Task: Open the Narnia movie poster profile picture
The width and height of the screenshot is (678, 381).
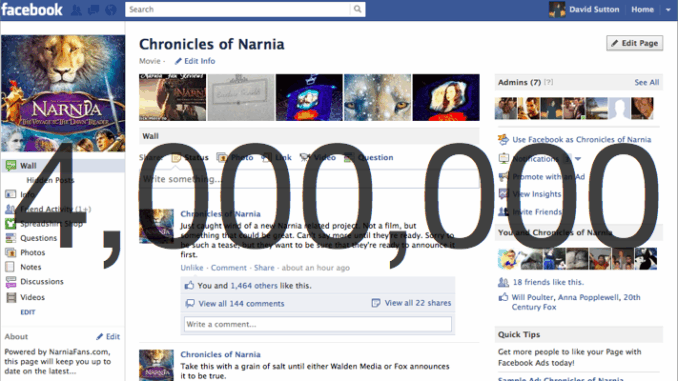Action: tap(63, 93)
